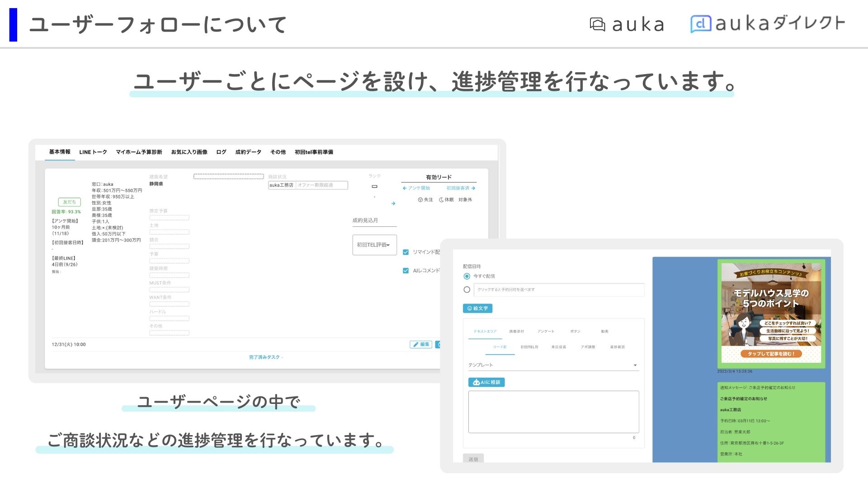Uncheck the リマインド配信 checkbox
868x488 pixels.
click(406, 252)
